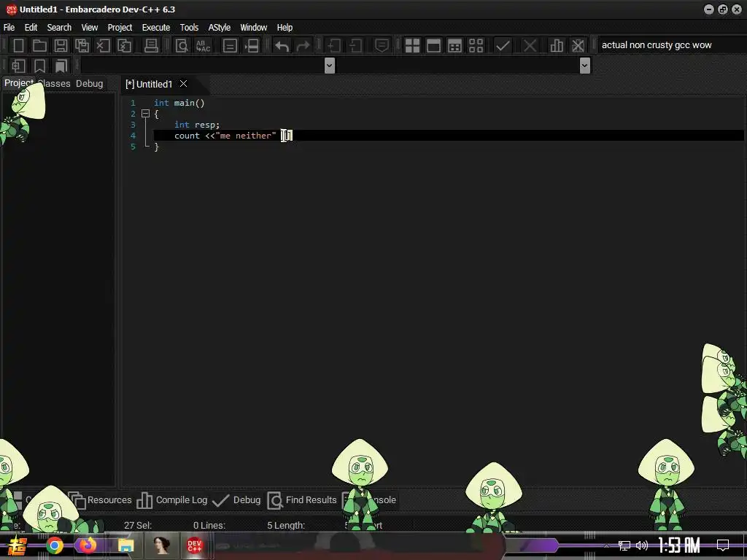Open the Edit menu

(31, 27)
